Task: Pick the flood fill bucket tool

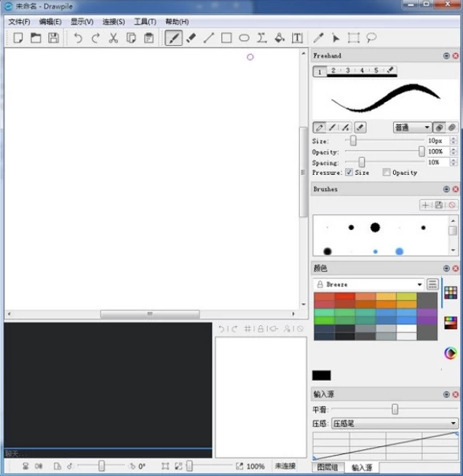Action: pos(280,38)
